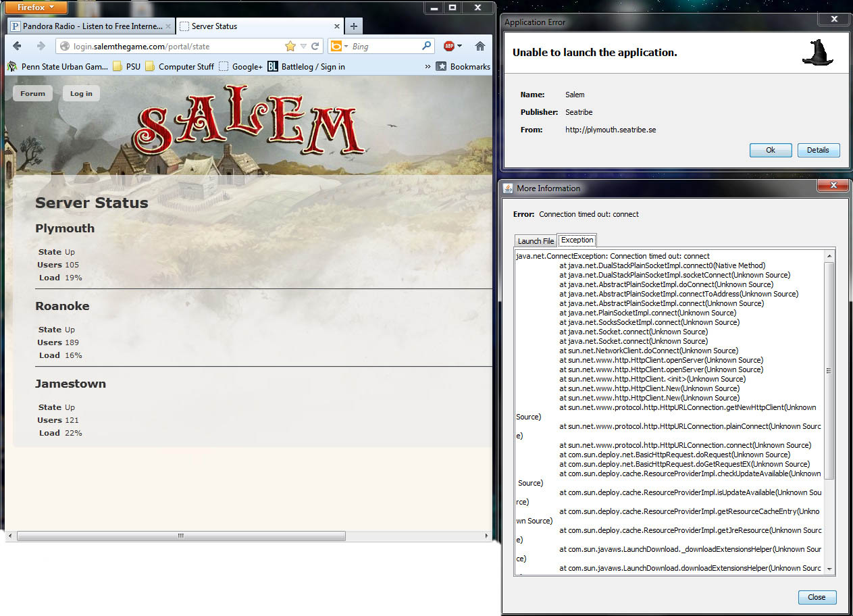Click the Adblock Plus icon

pos(449,46)
